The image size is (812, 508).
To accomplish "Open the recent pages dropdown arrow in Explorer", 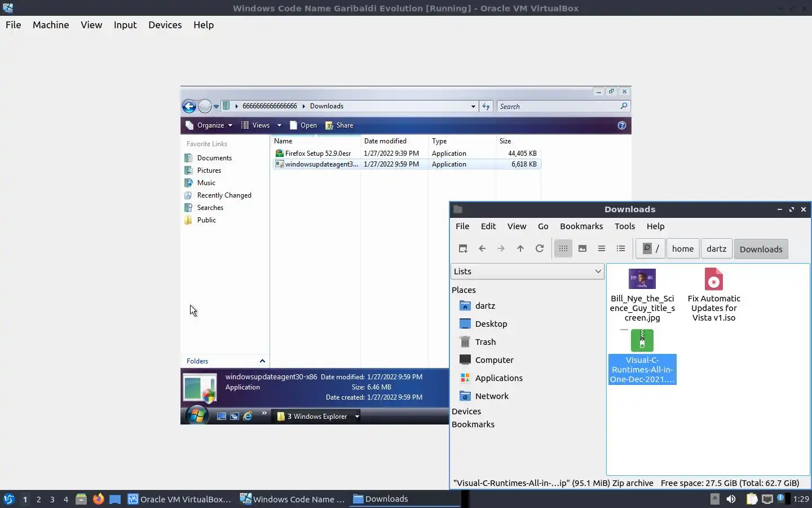I will pyautogui.click(x=216, y=106).
